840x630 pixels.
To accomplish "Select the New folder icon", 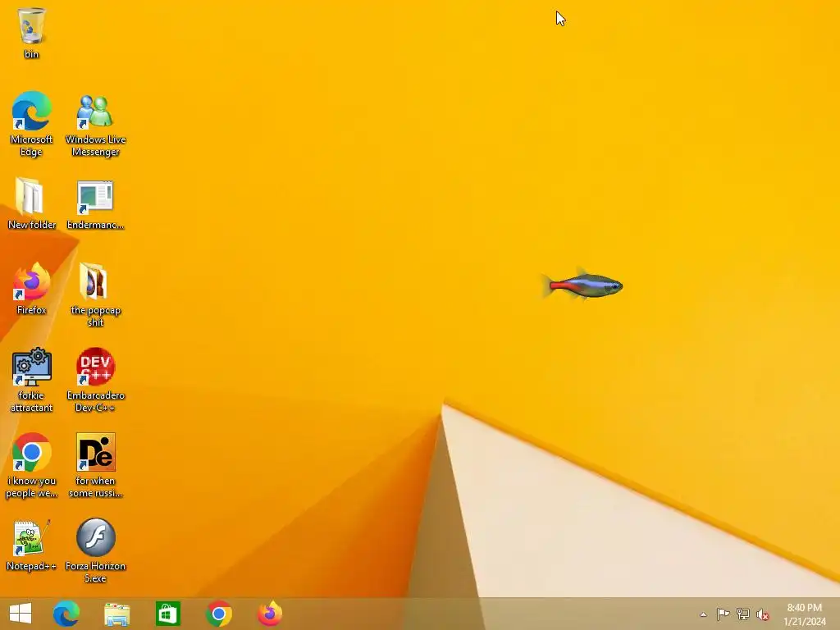I will coord(31,203).
